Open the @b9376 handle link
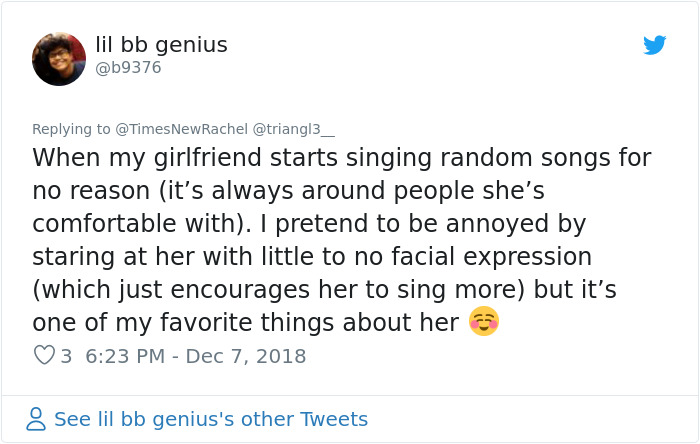The width and height of the screenshot is (700, 444). pos(128,68)
